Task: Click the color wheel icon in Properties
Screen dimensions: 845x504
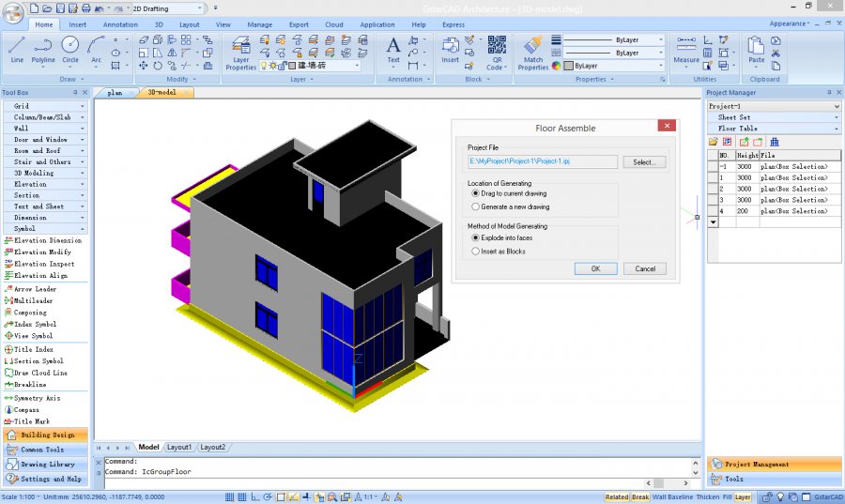Action: tap(556, 66)
